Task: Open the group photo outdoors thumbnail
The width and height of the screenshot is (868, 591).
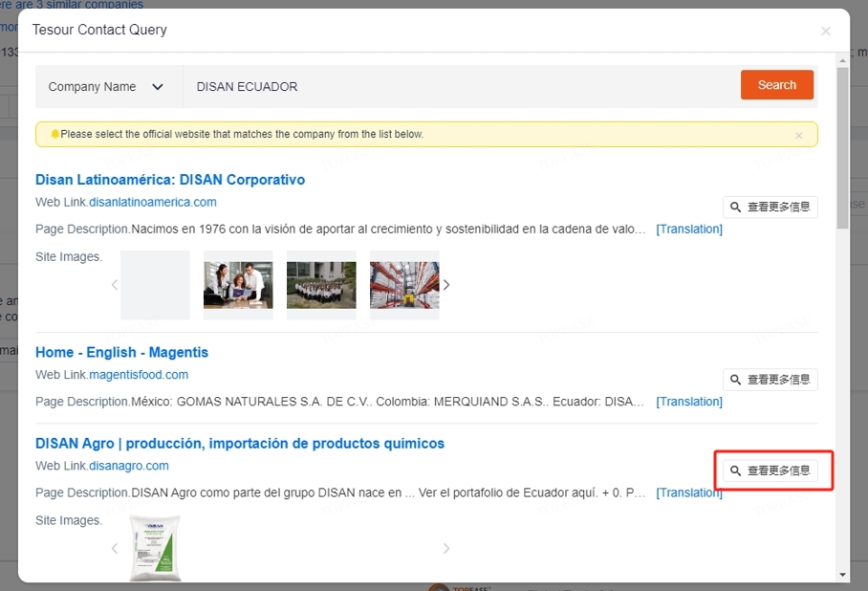Action: [321, 285]
